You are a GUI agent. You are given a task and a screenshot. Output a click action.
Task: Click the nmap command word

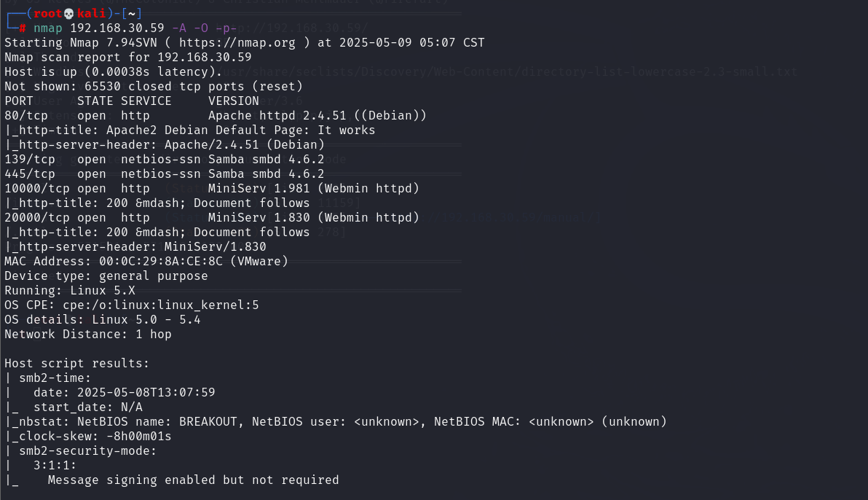point(47,28)
